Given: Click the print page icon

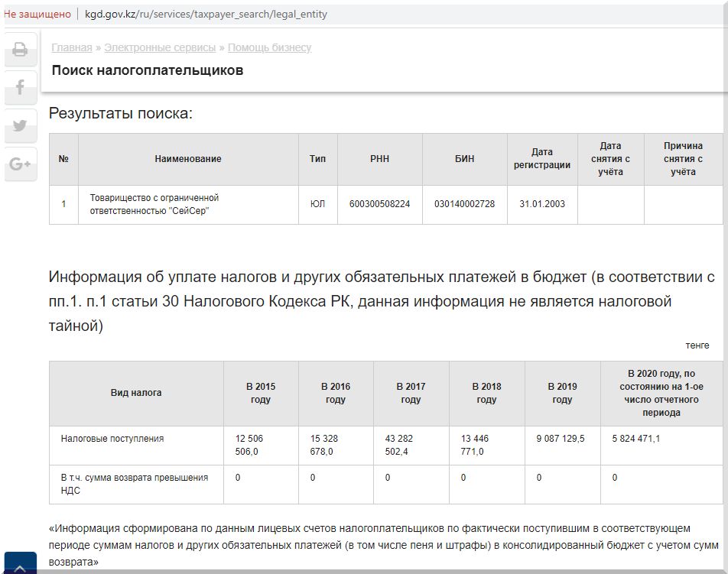Looking at the screenshot, I should (x=20, y=49).
